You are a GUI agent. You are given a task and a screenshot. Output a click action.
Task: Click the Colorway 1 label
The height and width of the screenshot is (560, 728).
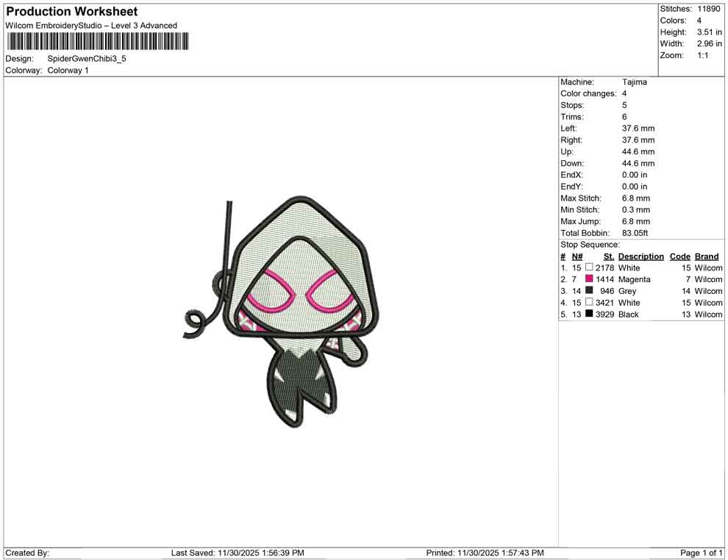click(x=68, y=71)
